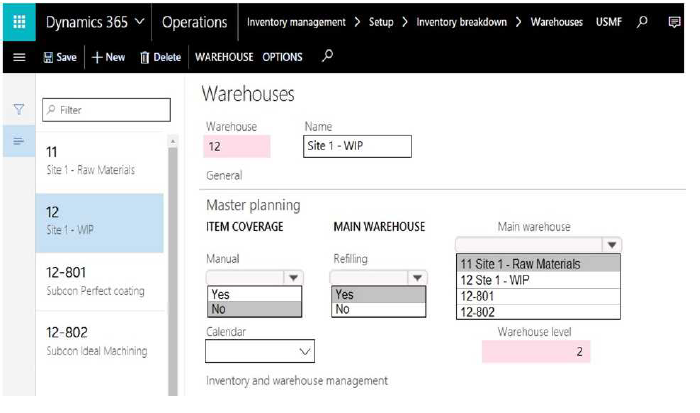Click the Save disk button

pyautogui.click(x=60, y=57)
